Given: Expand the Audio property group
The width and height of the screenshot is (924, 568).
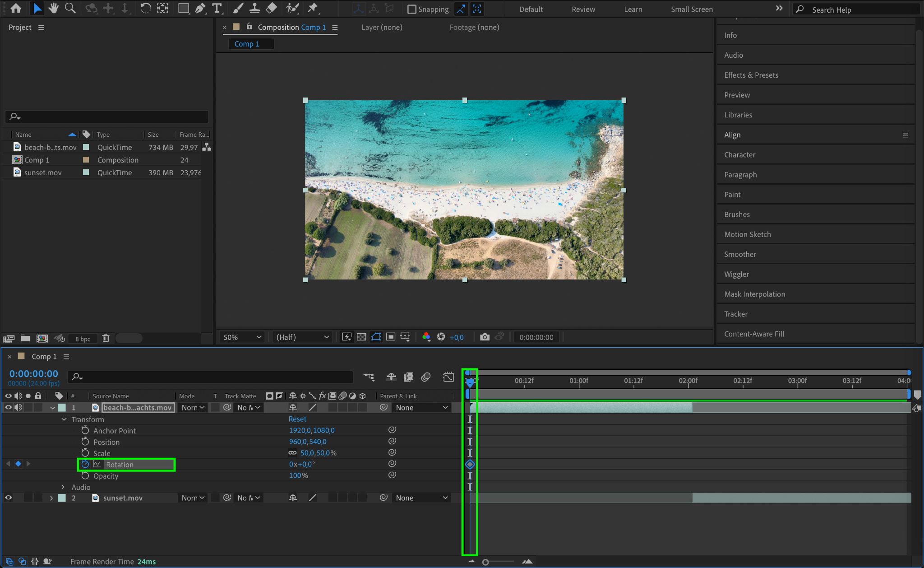Looking at the screenshot, I should point(63,487).
